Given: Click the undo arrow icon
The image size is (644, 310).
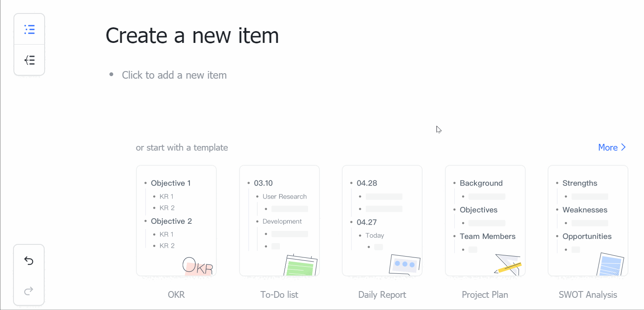Looking at the screenshot, I should point(29,261).
